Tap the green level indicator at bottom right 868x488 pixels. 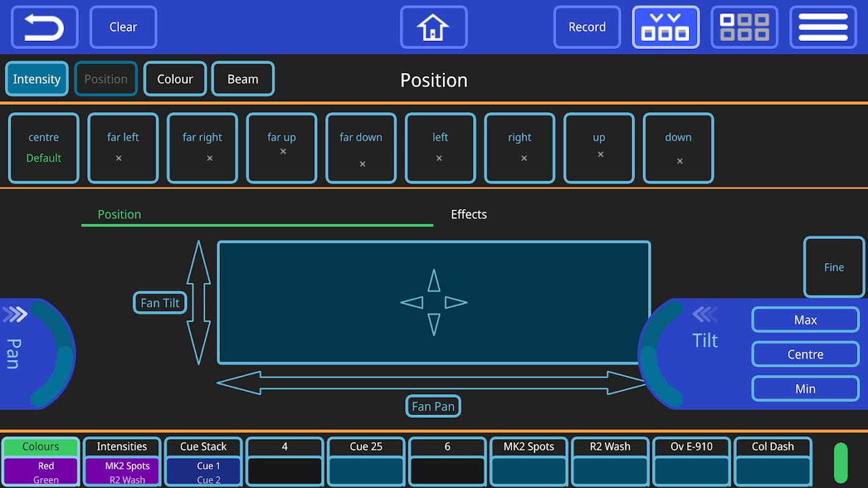click(841, 462)
